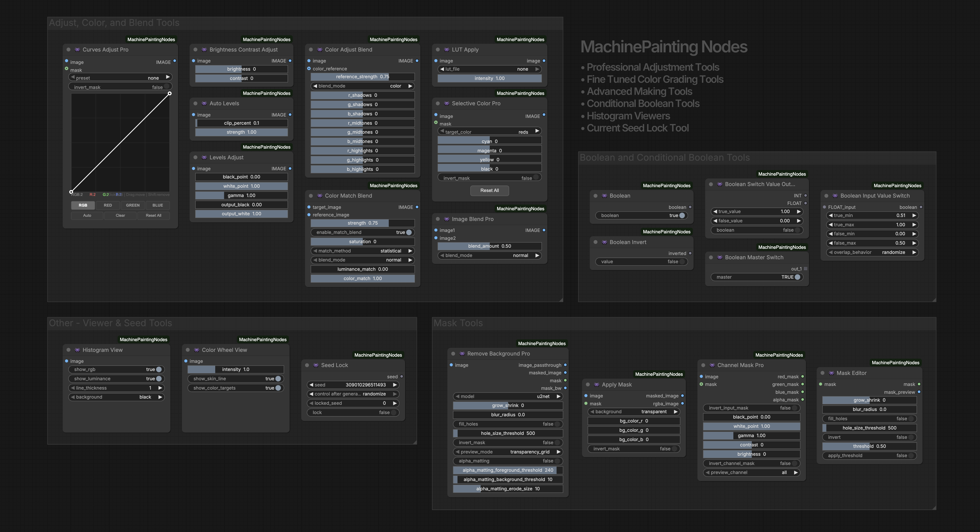Click the Selective Color Pro node icon
The image size is (980, 532).
click(x=447, y=103)
